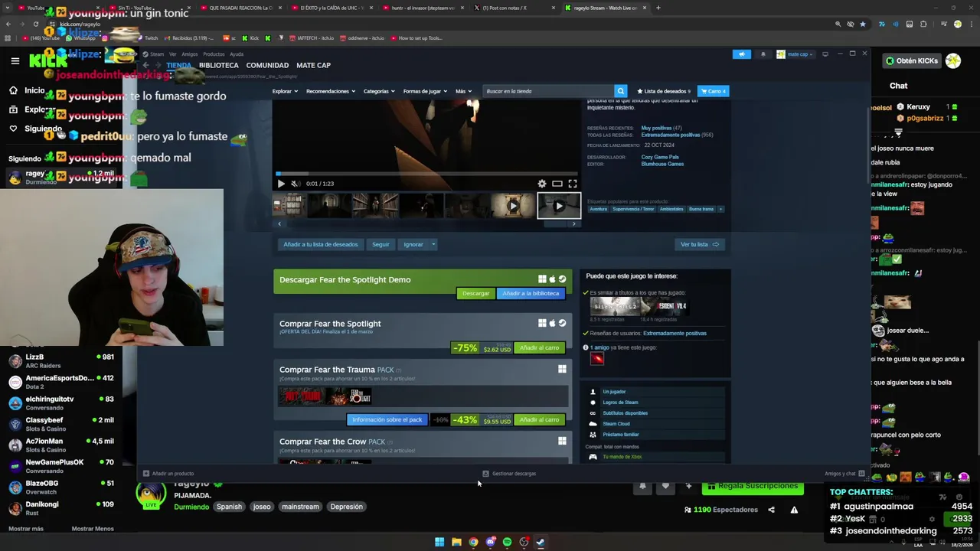Click 'Steam Cloud' feature link

(616, 424)
